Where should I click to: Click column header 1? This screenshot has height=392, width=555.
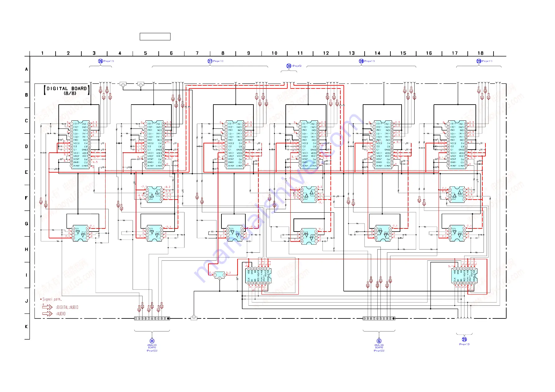(43, 53)
